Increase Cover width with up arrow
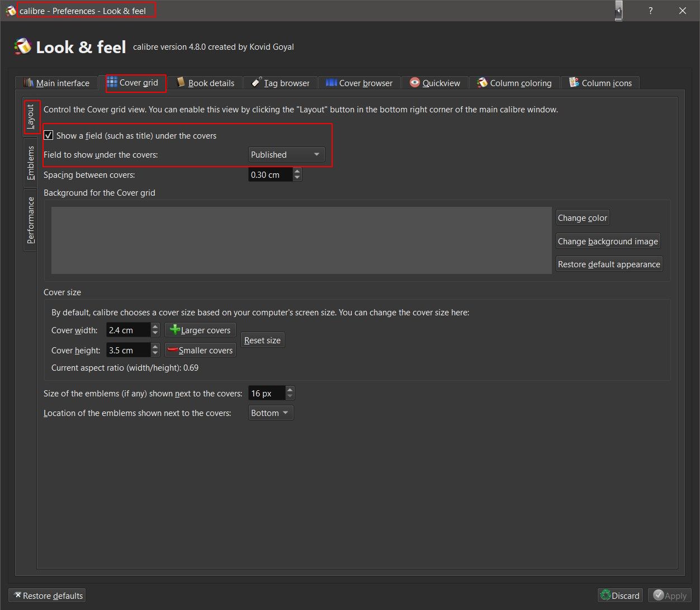The width and height of the screenshot is (700, 610). tap(155, 327)
